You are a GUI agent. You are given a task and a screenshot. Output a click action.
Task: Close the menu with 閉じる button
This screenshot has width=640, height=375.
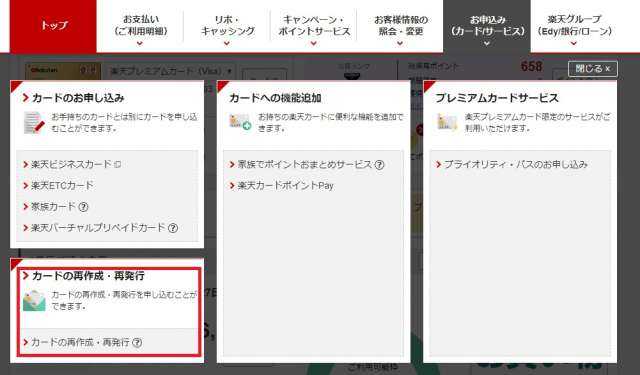click(x=593, y=69)
